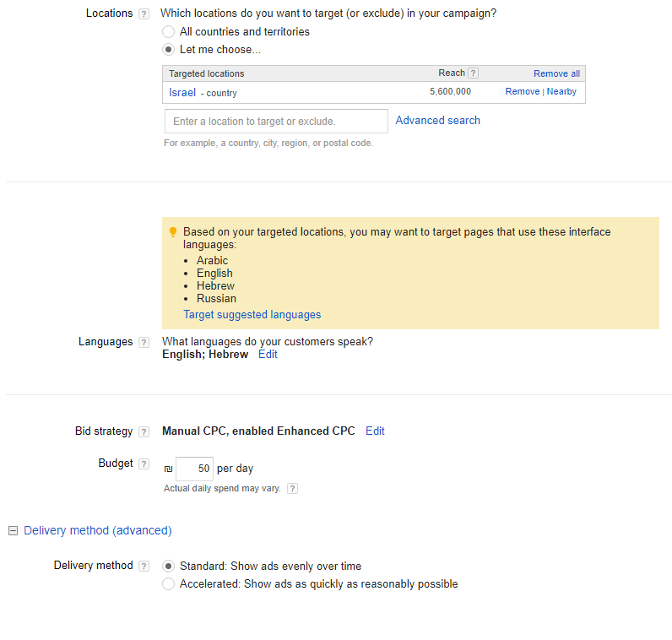Click Remove all targeted locations

(x=556, y=73)
